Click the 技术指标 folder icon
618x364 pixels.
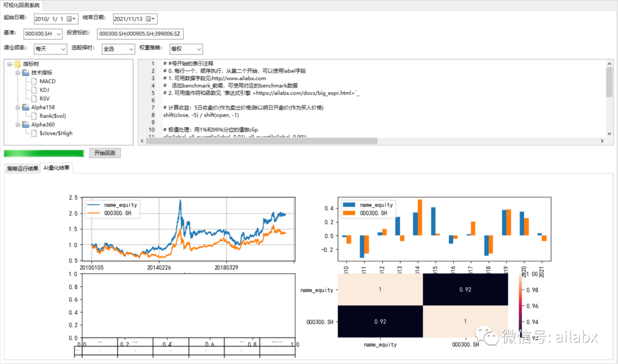click(x=26, y=73)
